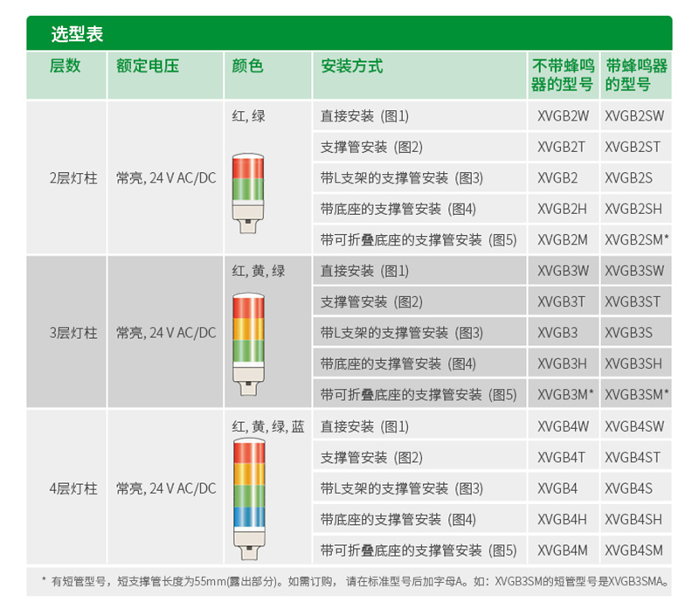The width and height of the screenshot is (699, 616).
Task: Click 常亮, 24 V AC/DC for 3层灯柱
Action: coord(166,333)
